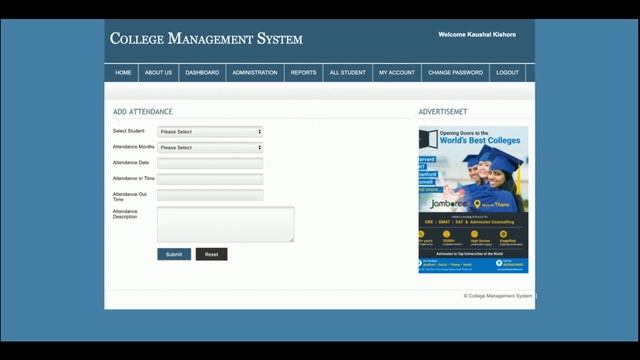Viewport: 640px width, 360px height.
Task: Open the ADMINISTRATION menu
Action: [255, 73]
